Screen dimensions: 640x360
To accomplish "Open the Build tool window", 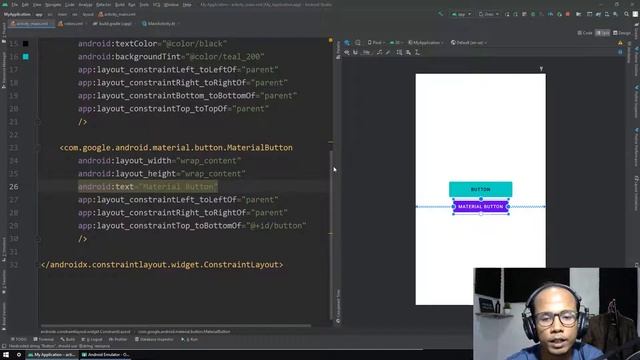I will point(68,339).
